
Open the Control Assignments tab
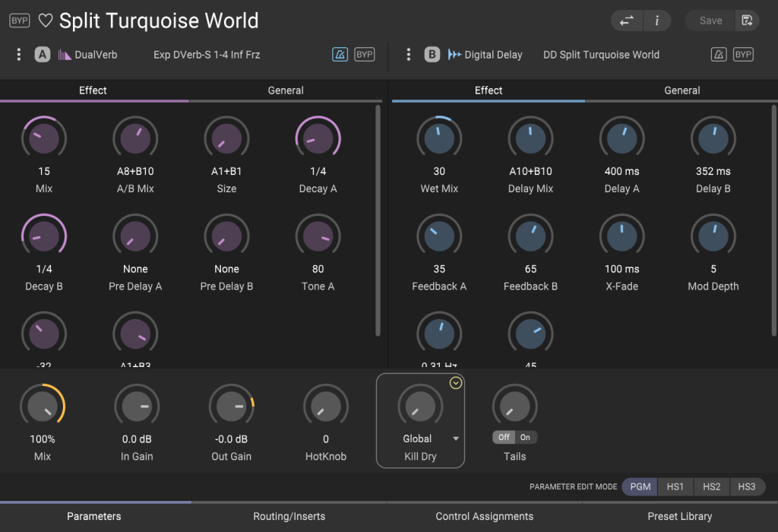(x=484, y=516)
